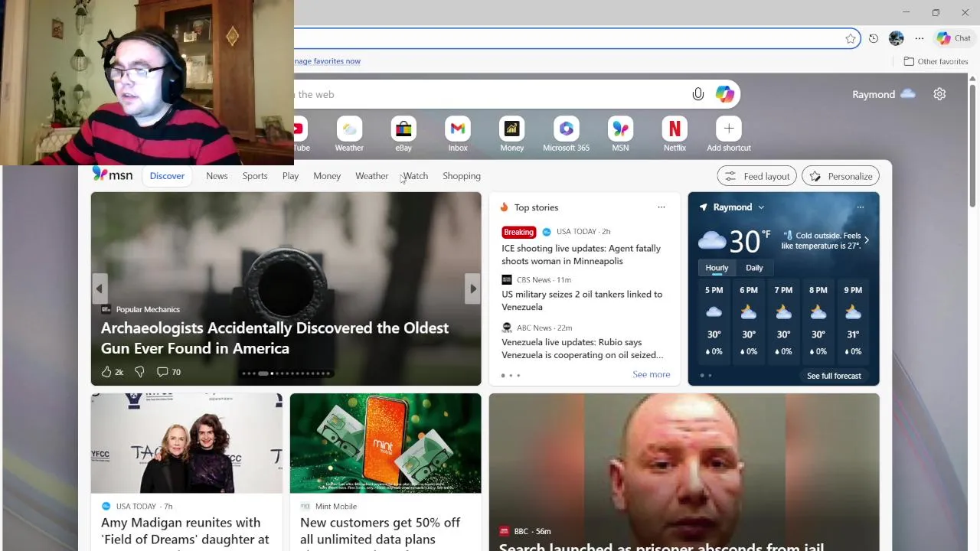Click the Breaking news badge
The image size is (980, 551).
pos(518,232)
